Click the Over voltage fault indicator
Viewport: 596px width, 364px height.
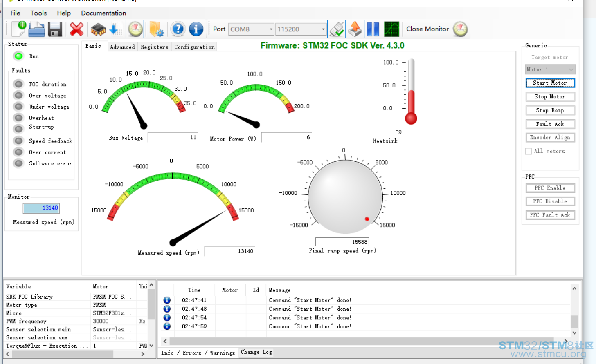pos(18,95)
